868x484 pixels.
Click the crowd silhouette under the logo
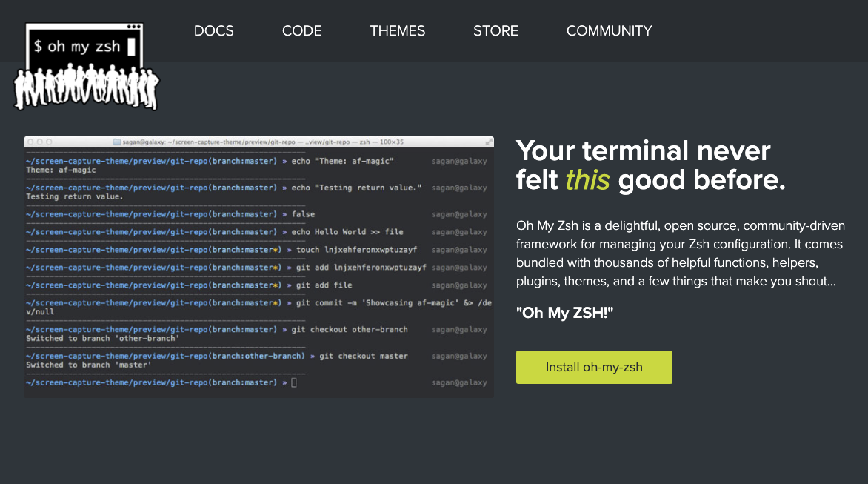point(87,87)
